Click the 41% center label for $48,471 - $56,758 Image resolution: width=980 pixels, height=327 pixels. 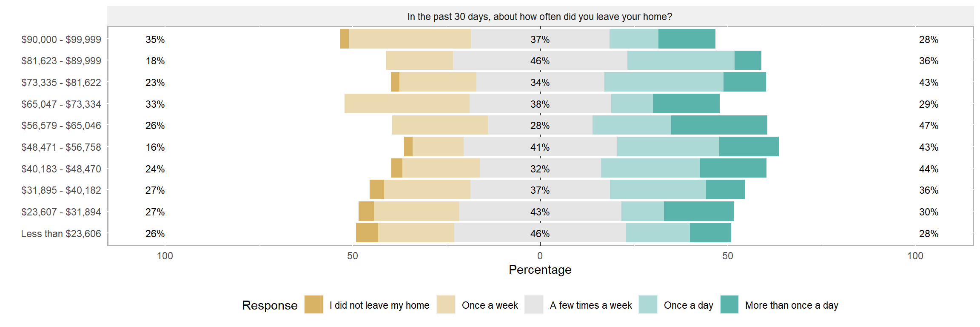[540, 147]
